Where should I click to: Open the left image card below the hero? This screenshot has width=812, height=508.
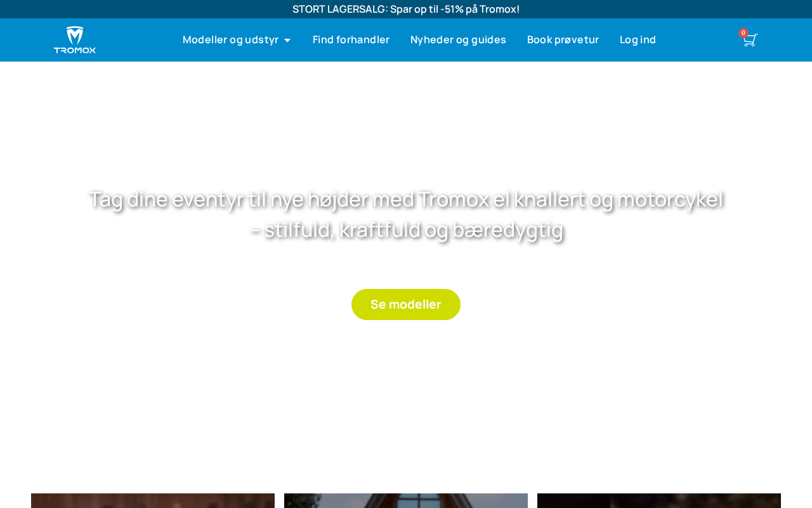pos(153,500)
